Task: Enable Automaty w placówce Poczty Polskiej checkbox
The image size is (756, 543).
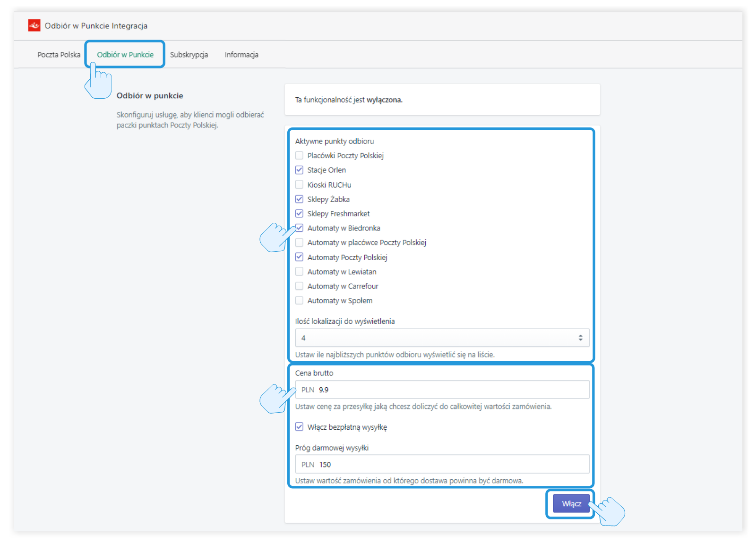Action: [299, 243]
